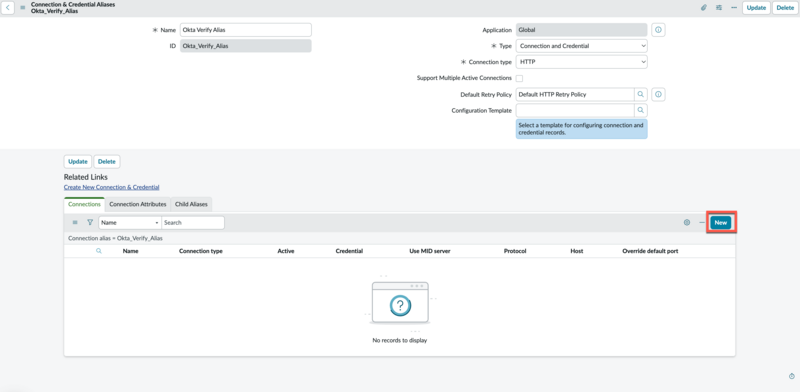Sort by Connection type column header
The height and width of the screenshot is (392, 800).
tap(201, 251)
